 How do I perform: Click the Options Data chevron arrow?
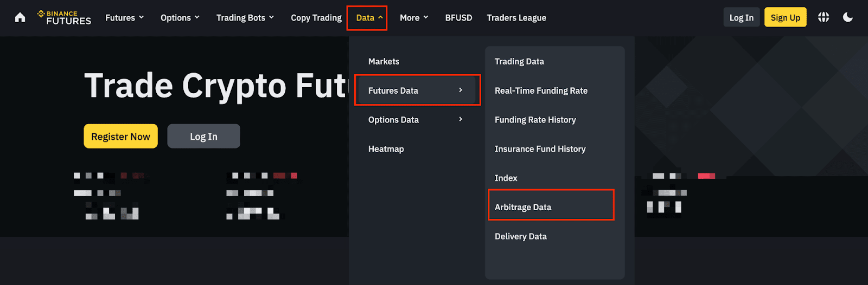[x=461, y=119]
